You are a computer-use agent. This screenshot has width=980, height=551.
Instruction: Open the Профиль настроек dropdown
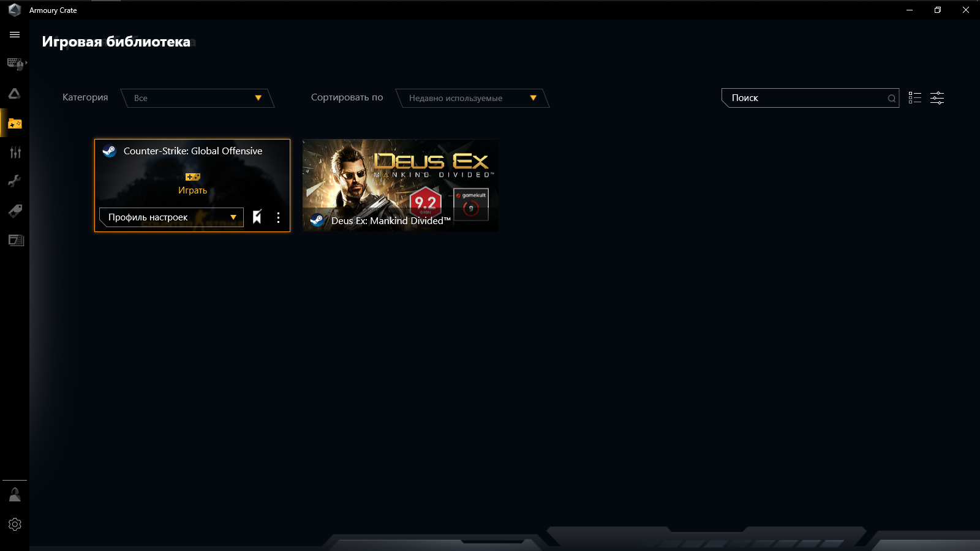[171, 217]
